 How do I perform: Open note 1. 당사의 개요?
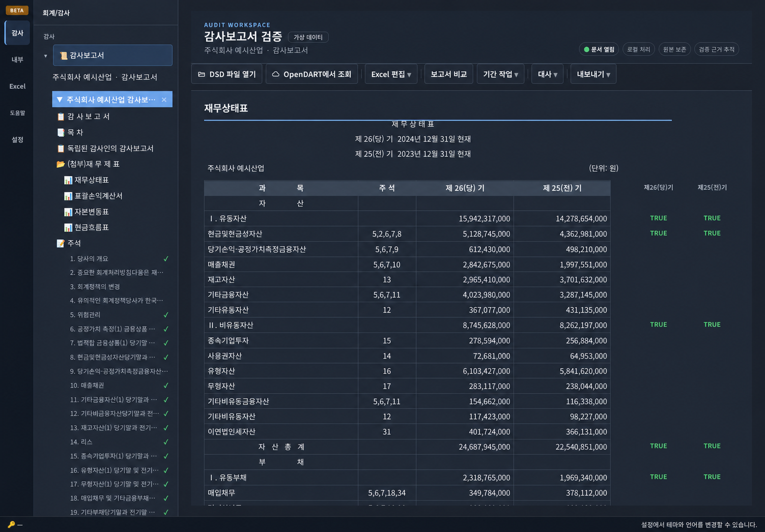pyautogui.click(x=89, y=259)
